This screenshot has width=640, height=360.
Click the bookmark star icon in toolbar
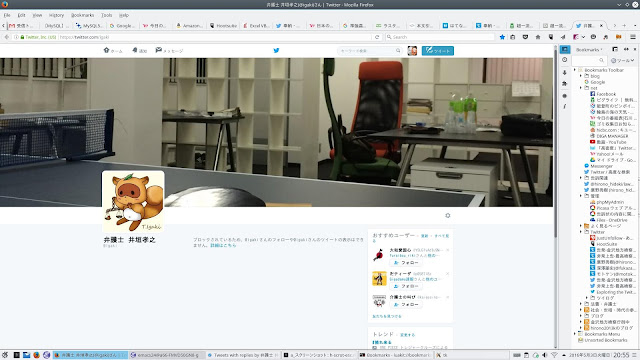click(x=502, y=37)
